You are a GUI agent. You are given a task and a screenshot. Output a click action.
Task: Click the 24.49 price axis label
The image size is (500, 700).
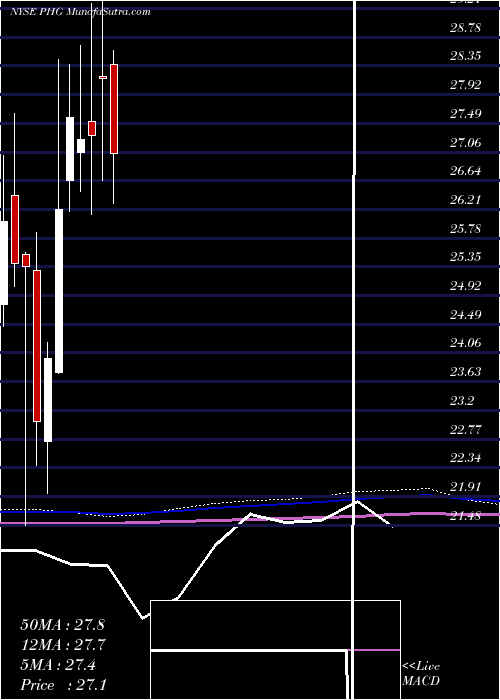point(465,315)
